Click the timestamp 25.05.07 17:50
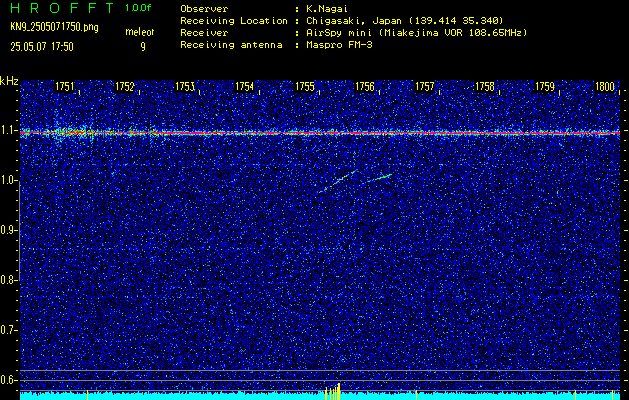629x400 pixels. coord(42,47)
